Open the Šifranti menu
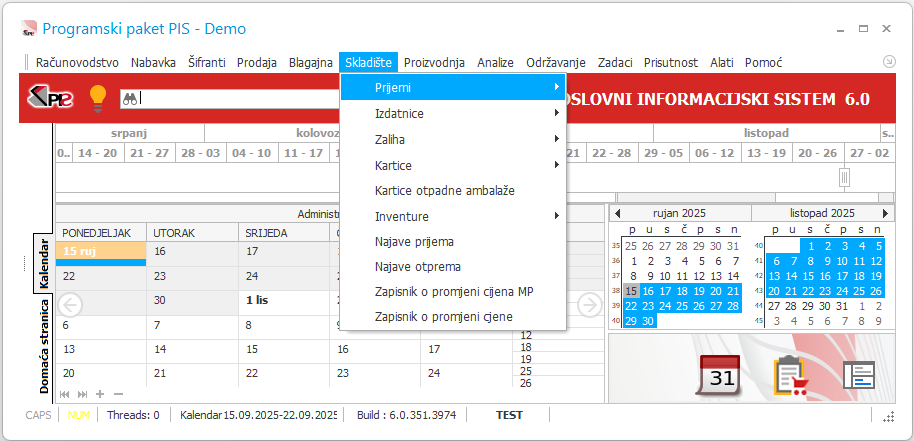The image size is (914, 441). click(207, 62)
